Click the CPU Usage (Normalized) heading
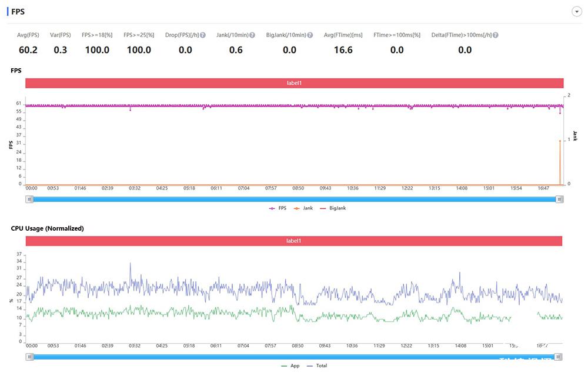 coord(47,228)
